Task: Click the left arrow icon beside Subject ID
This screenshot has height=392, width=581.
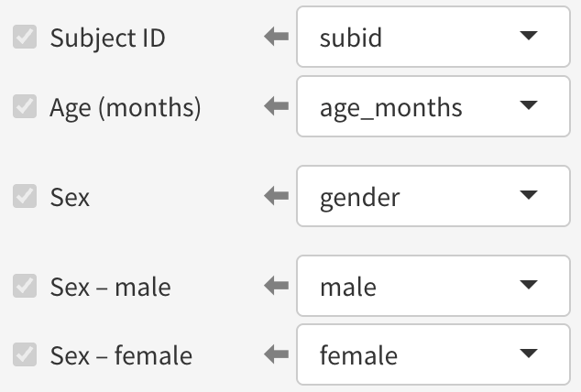Action: coord(275,38)
